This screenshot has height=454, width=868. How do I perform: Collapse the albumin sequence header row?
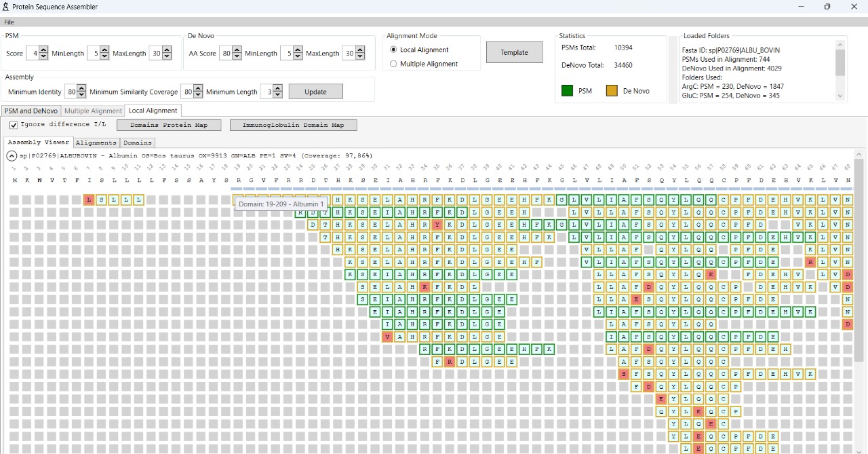[x=11, y=155]
